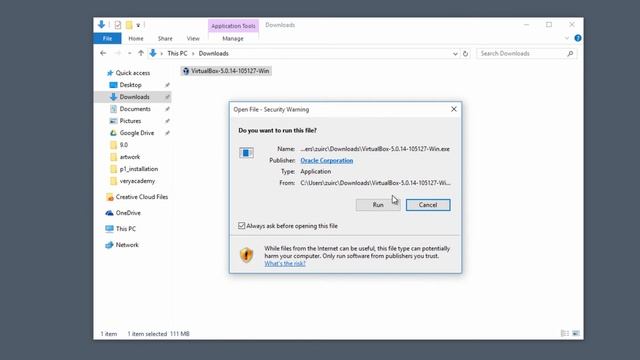Switch to the View ribbon tab

(x=193, y=38)
